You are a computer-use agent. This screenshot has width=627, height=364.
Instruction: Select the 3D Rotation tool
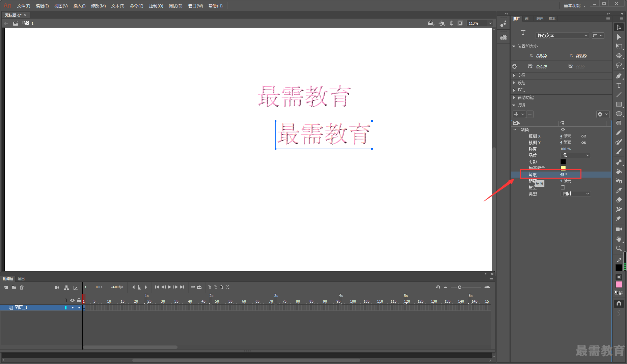coord(619,56)
